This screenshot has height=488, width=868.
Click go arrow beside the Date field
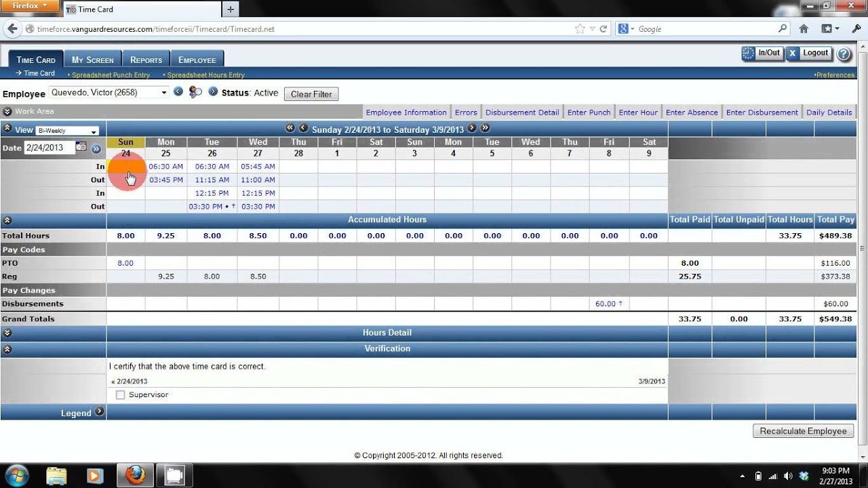pos(96,148)
